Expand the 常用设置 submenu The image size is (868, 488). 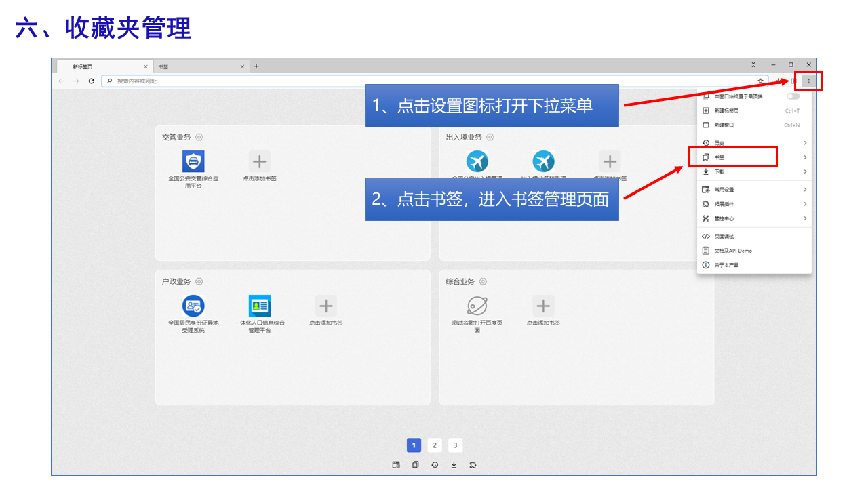(754, 190)
